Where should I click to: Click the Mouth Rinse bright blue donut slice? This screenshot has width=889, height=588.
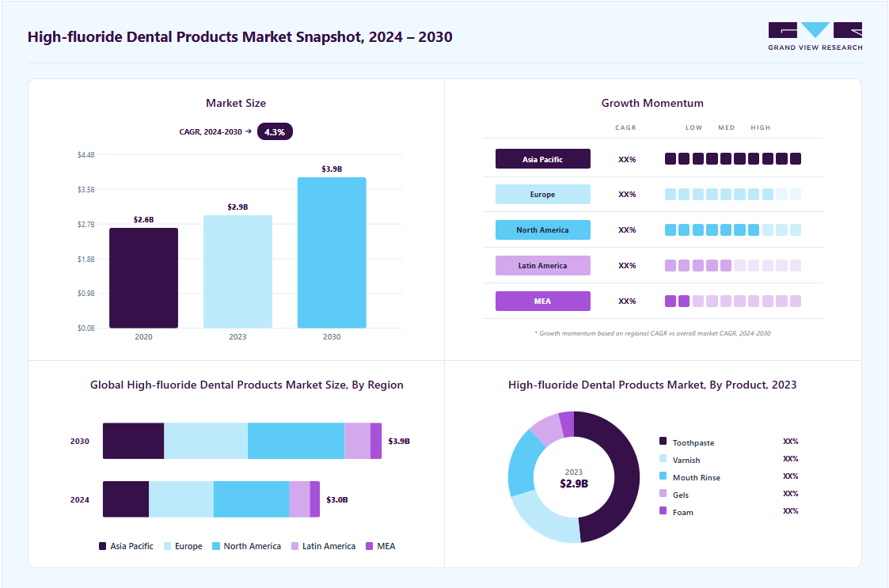click(x=522, y=464)
